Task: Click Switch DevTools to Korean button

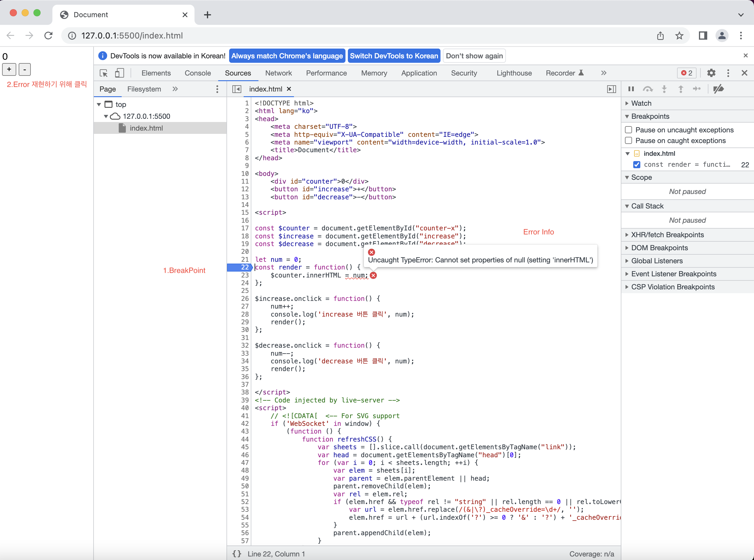Action: click(x=394, y=56)
